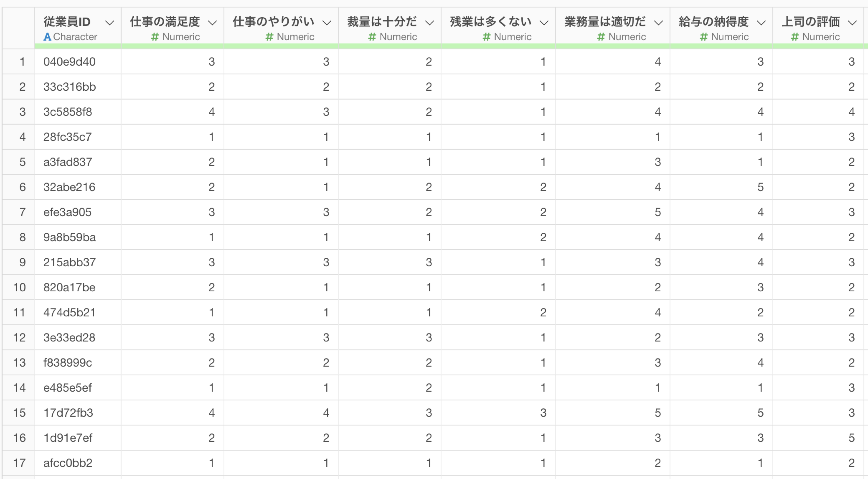Image resolution: width=868 pixels, height=479 pixels.
Task: Click the Numeric hash icon under 裁量は十分だ
Action: tap(372, 37)
